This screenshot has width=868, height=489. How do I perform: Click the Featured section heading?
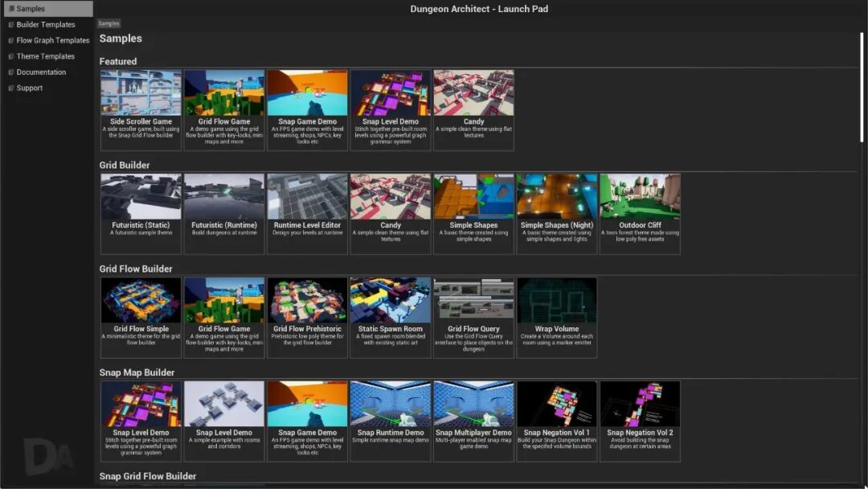[118, 61]
